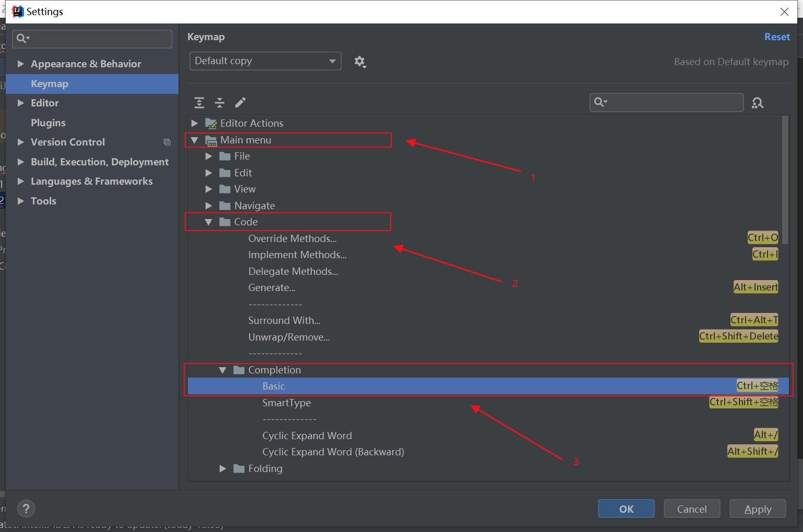Open the keymap gear options icon
The image size is (803, 532).
(360, 62)
